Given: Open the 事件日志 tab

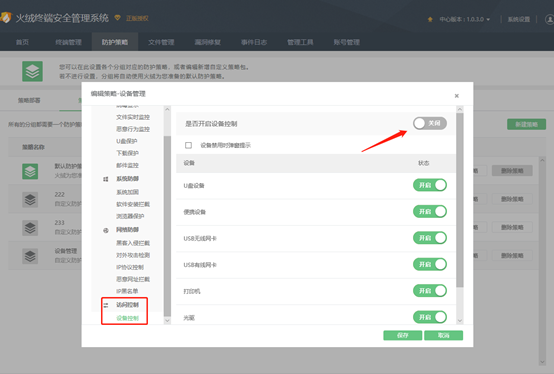Looking at the screenshot, I should (x=254, y=42).
